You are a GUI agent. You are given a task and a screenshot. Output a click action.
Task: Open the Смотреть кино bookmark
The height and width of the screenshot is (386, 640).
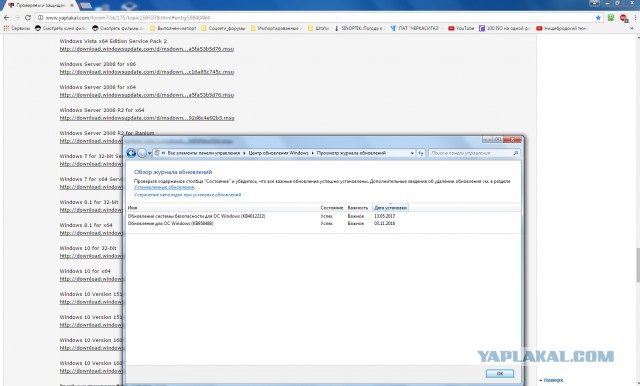tap(60, 28)
